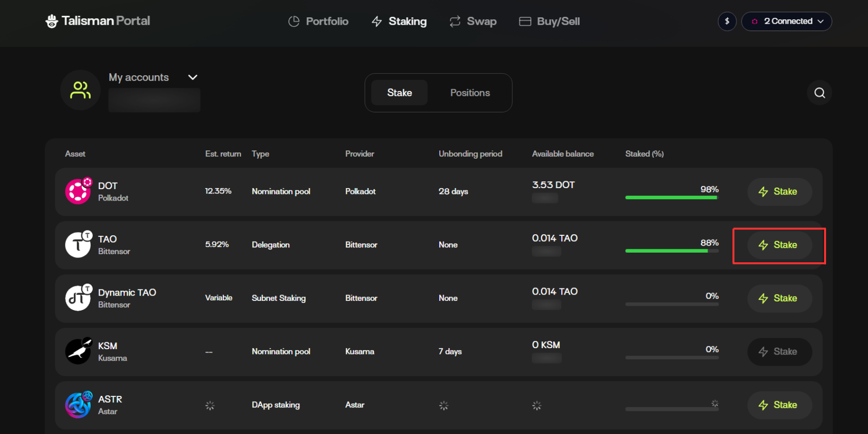Click the KSM Kusama bird icon

pyautogui.click(x=78, y=352)
